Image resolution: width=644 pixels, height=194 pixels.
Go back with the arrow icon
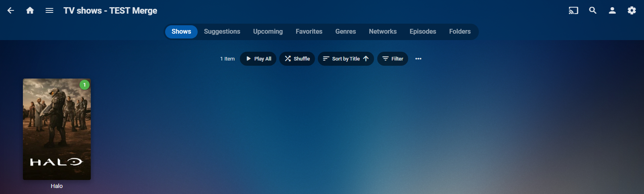(x=11, y=10)
